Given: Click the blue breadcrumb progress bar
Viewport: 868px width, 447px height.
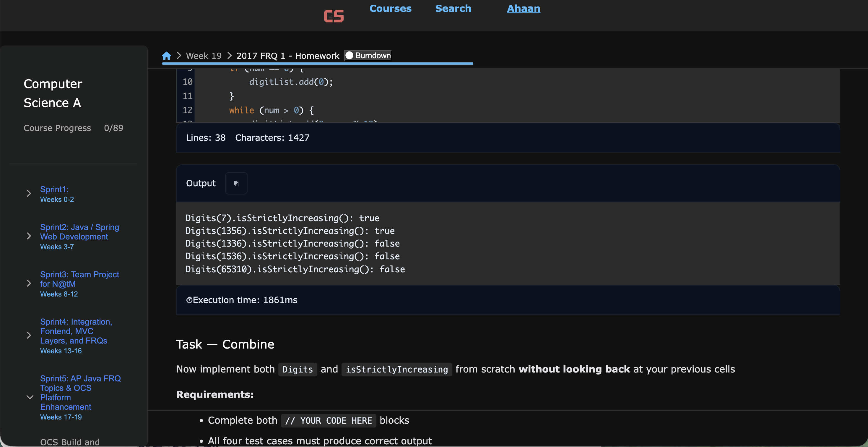Looking at the screenshot, I should click(317, 63).
